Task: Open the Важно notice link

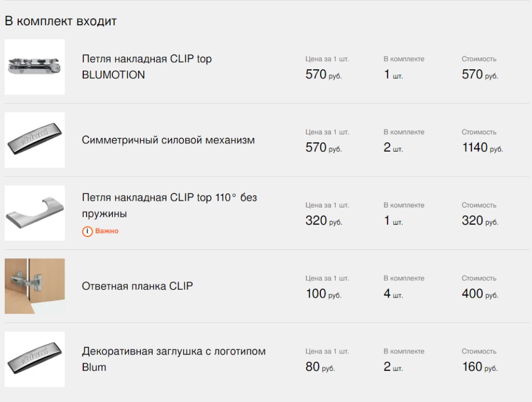Action: click(x=107, y=231)
